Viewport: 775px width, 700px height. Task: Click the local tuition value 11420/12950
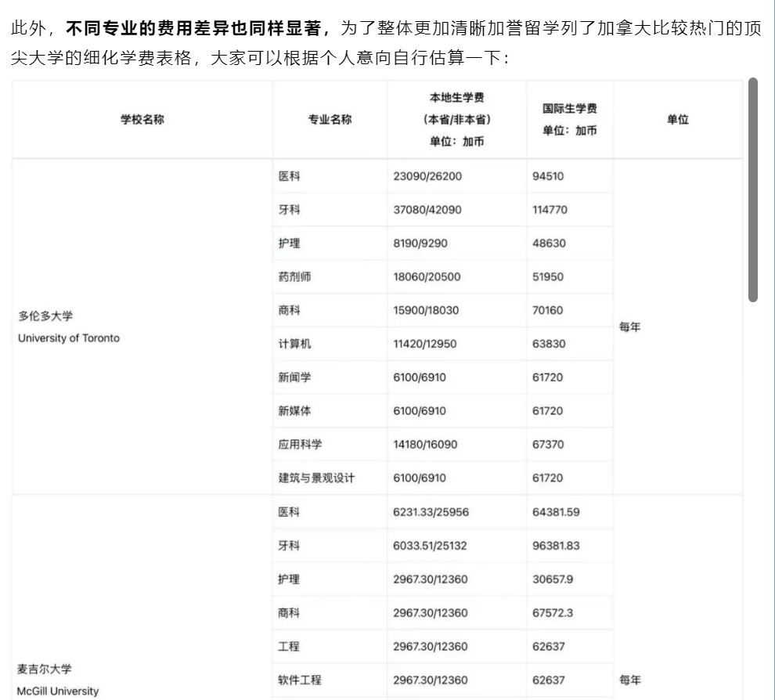click(x=425, y=344)
